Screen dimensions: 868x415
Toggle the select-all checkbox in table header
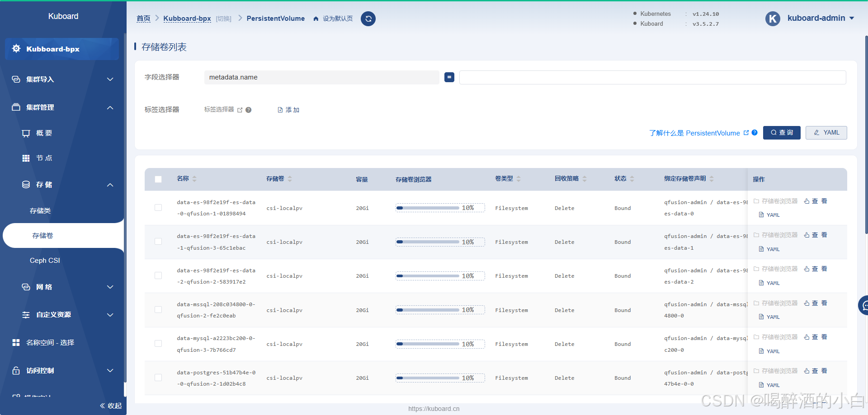pyautogui.click(x=158, y=179)
